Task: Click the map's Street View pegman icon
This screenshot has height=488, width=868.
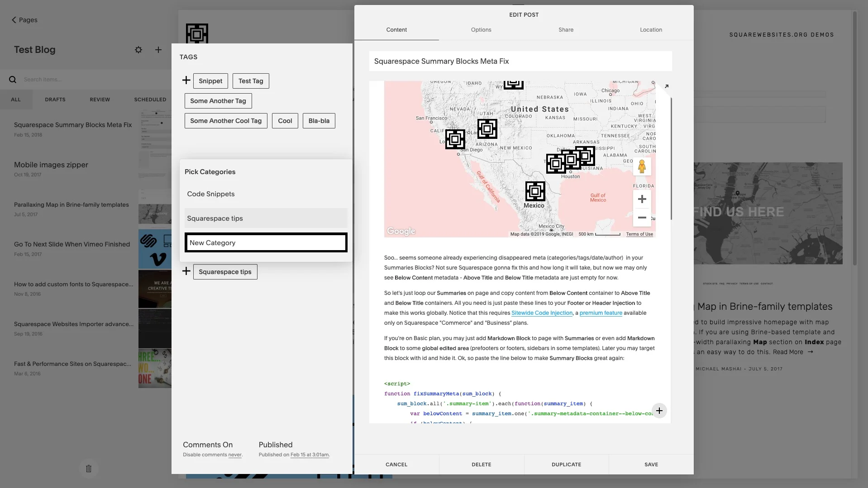Action: pos(642,166)
